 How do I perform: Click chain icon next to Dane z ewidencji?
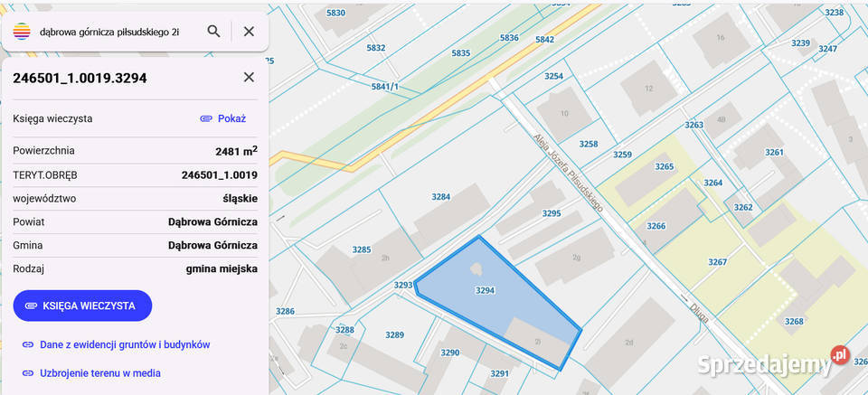pyautogui.click(x=27, y=344)
